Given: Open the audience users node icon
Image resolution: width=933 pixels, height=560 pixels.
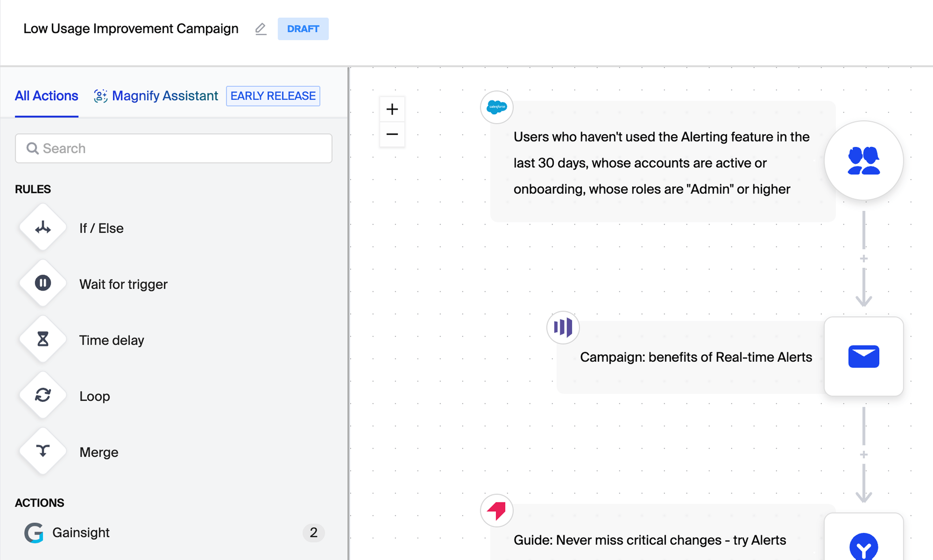Looking at the screenshot, I should [864, 161].
